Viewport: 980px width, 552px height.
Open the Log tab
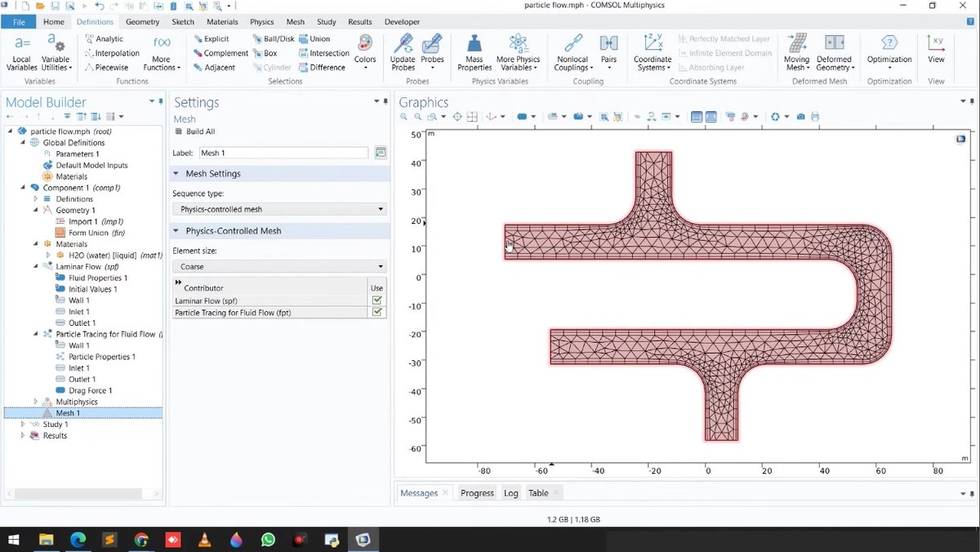click(511, 493)
